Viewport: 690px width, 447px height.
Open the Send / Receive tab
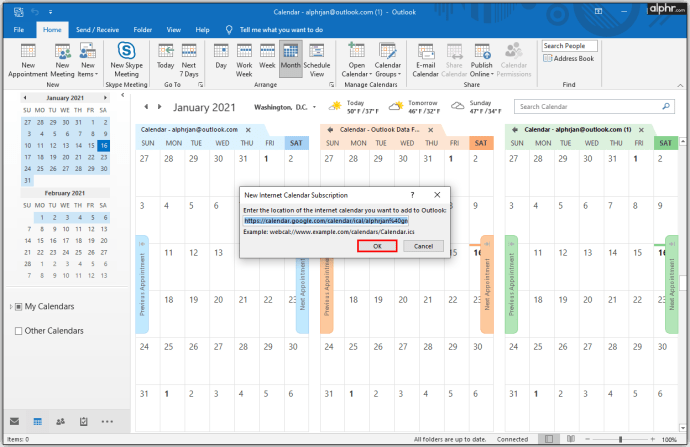[97, 29]
